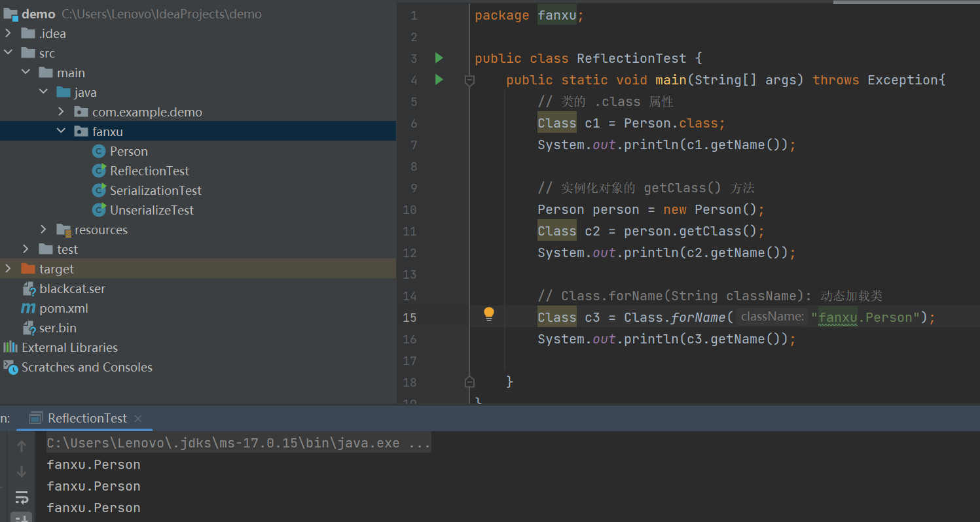The image size is (980, 522).
Task: Select the Maven pom.xml file icon
Action: pyautogui.click(x=28, y=308)
